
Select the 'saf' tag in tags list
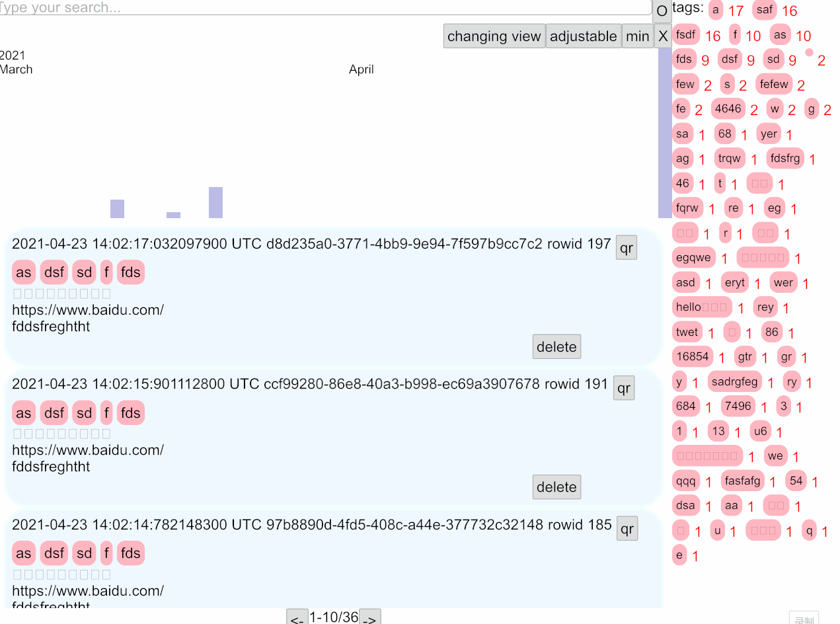[764, 10]
